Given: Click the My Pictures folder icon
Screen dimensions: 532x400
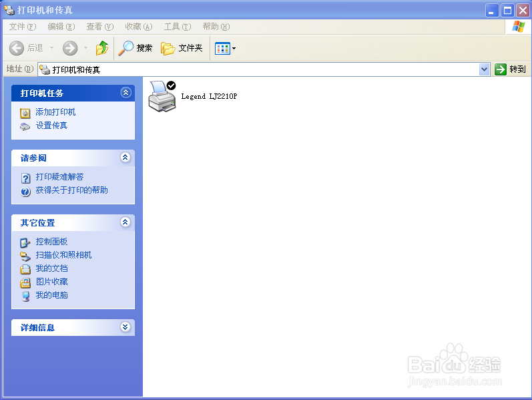Looking at the screenshot, I should point(25,283).
